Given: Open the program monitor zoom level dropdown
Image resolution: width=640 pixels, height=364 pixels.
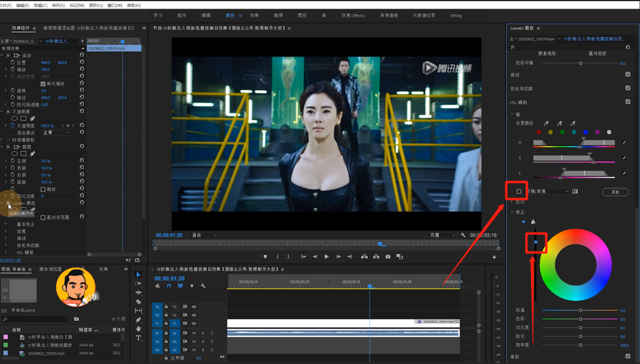Looking at the screenshot, I should pos(204,235).
